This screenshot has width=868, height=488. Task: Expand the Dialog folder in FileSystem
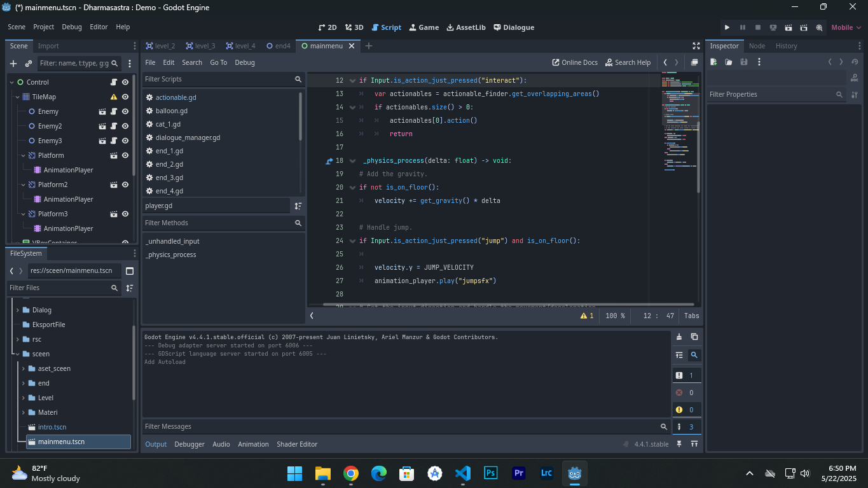(x=17, y=310)
